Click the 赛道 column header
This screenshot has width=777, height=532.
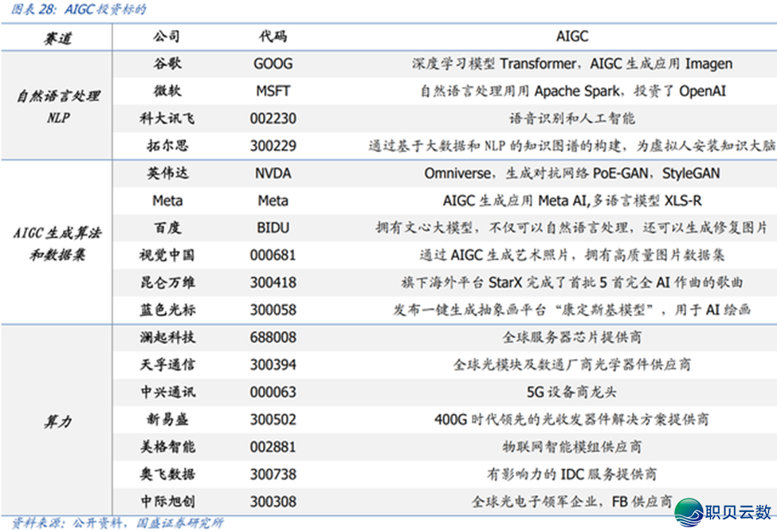pyautogui.click(x=57, y=37)
